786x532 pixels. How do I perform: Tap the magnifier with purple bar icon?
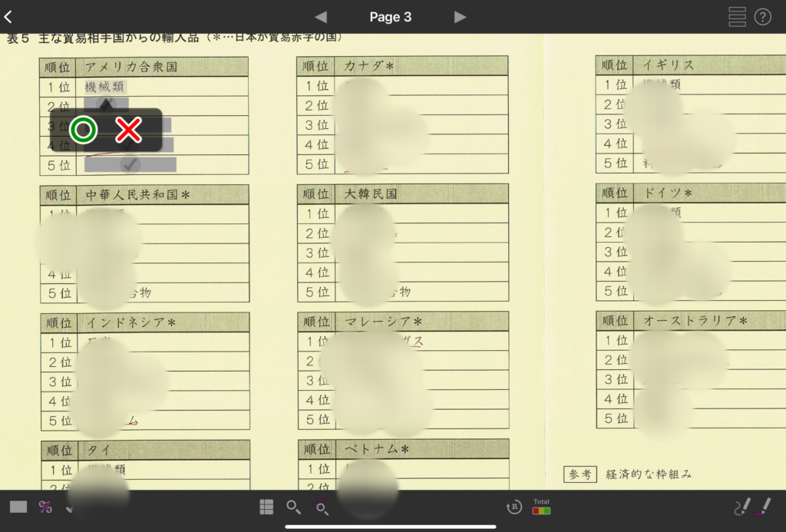[322, 507]
